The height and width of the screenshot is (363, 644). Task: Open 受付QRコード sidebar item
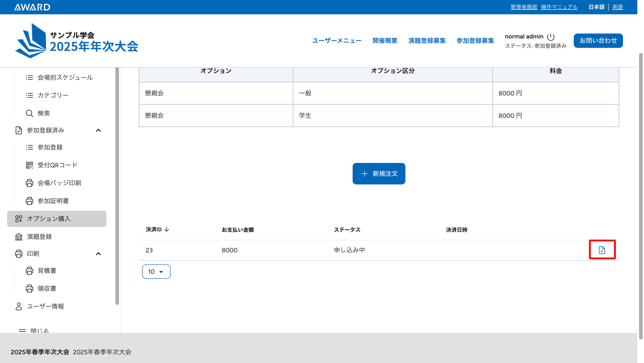pyautogui.click(x=57, y=165)
